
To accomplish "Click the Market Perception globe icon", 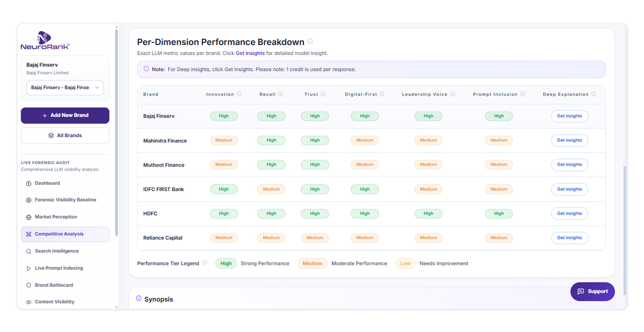I will pyautogui.click(x=29, y=217).
